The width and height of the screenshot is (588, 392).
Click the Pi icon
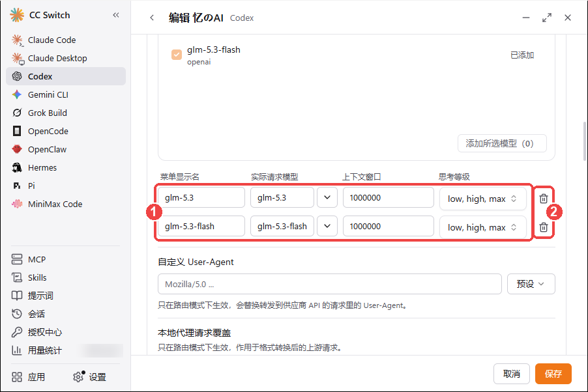[17, 186]
